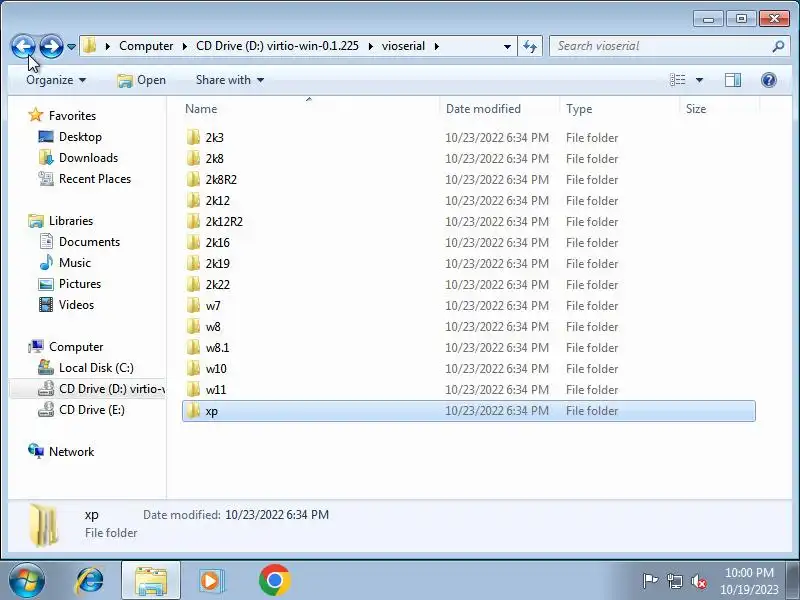This screenshot has height=600, width=800.
Task: Select the 2k8 folder icon
Action: click(193, 158)
